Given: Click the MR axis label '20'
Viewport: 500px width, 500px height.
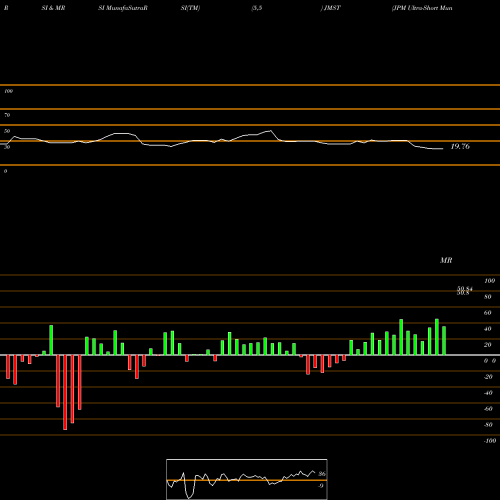Looking at the screenshot, I should [488, 345].
